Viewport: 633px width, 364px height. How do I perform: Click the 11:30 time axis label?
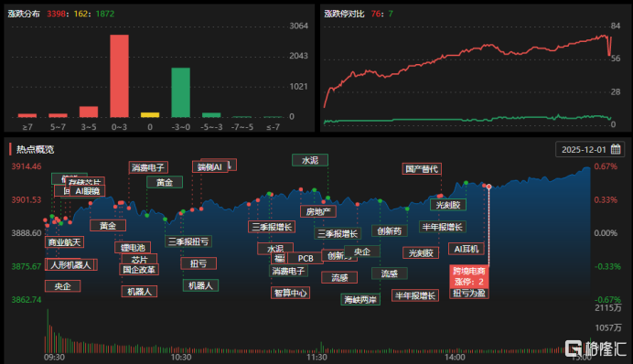click(x=316, y=357)
